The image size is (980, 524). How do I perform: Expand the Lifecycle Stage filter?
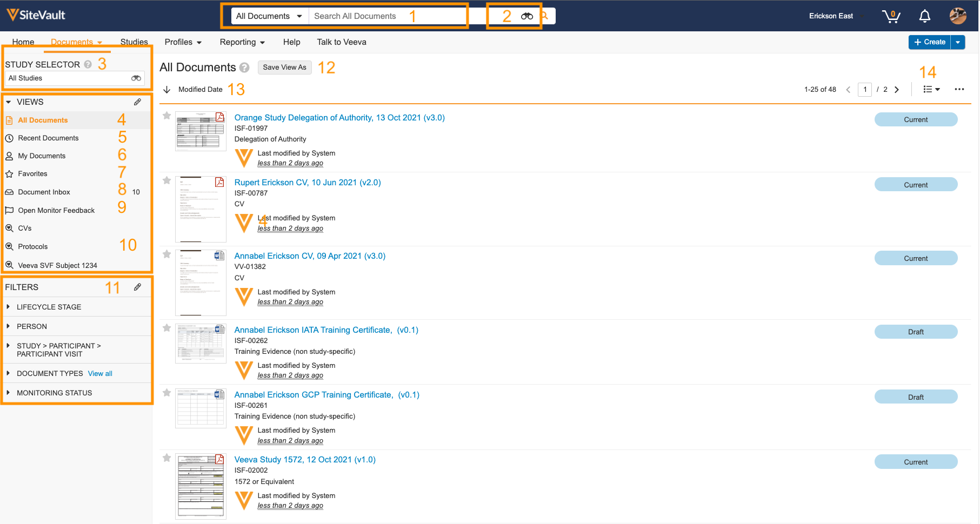9,307
